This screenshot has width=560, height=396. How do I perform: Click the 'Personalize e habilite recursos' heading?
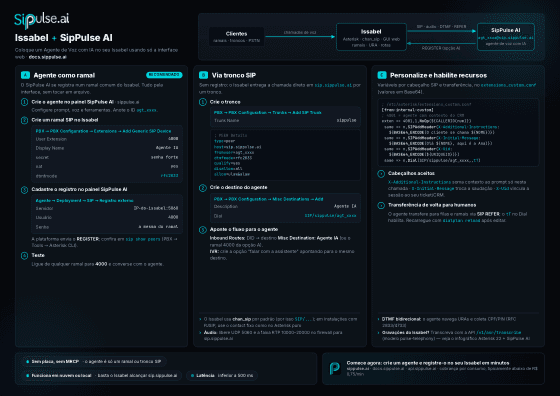[438, 75]
